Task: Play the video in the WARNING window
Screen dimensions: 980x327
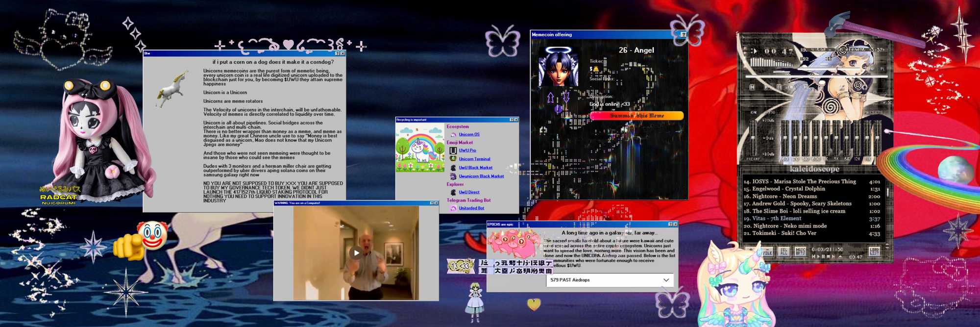Action: point(356,253)
